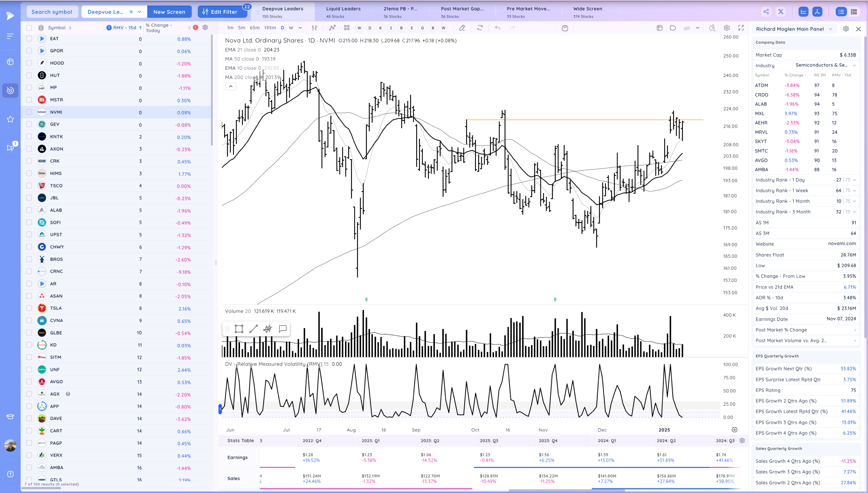Open the help question mark icon
Screen dimensions: 868x493
(x=10, y=474)
